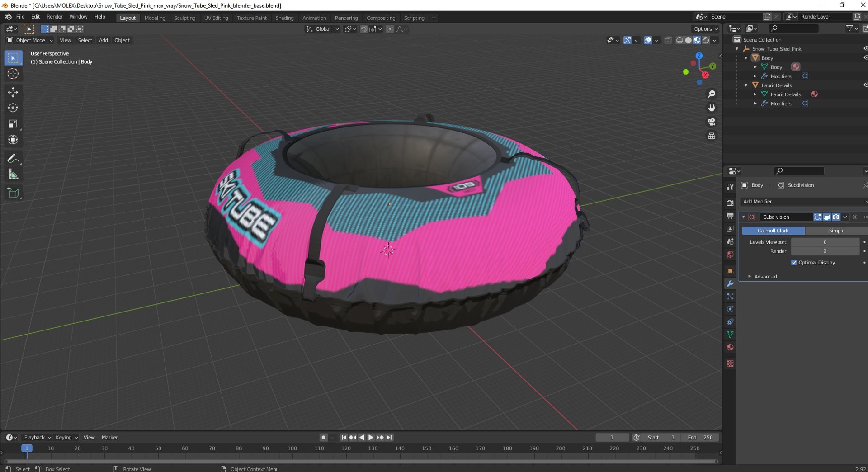
Task: Click the outliner search field
Action: pos(794,29)
